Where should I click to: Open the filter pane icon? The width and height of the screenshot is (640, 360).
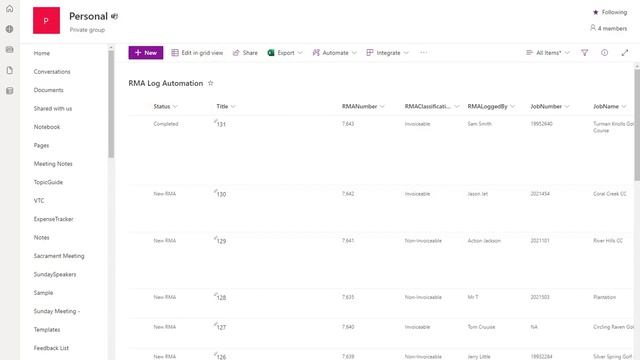point(584,53)
